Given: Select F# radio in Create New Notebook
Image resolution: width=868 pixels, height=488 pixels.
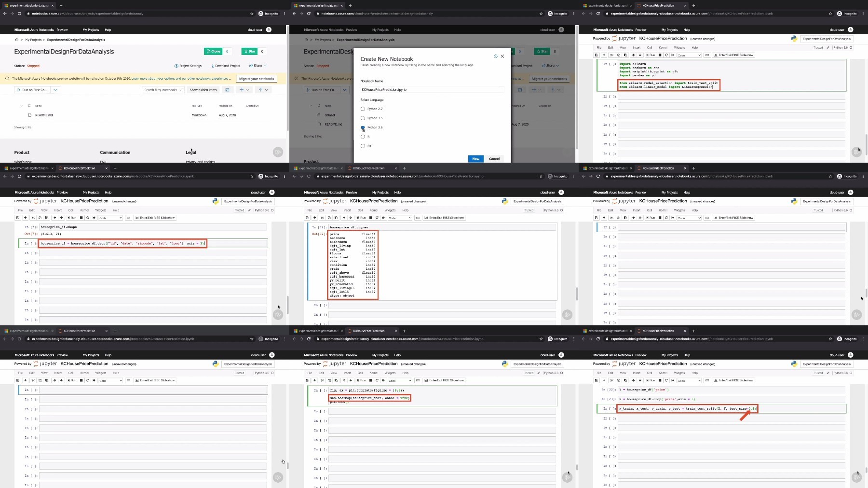Looking at the screenshot, I should click(363, 146).
